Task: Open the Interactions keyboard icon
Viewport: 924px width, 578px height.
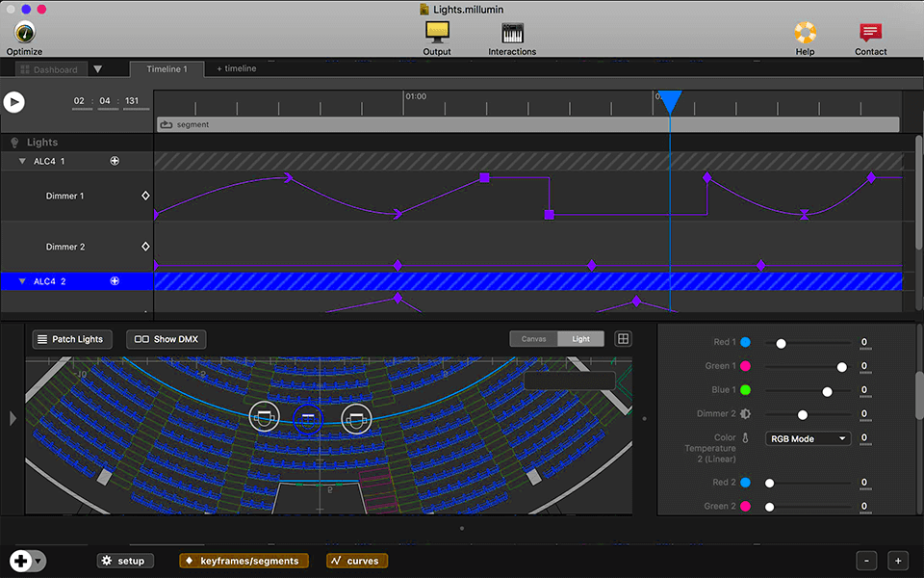Action: point(512,33)
